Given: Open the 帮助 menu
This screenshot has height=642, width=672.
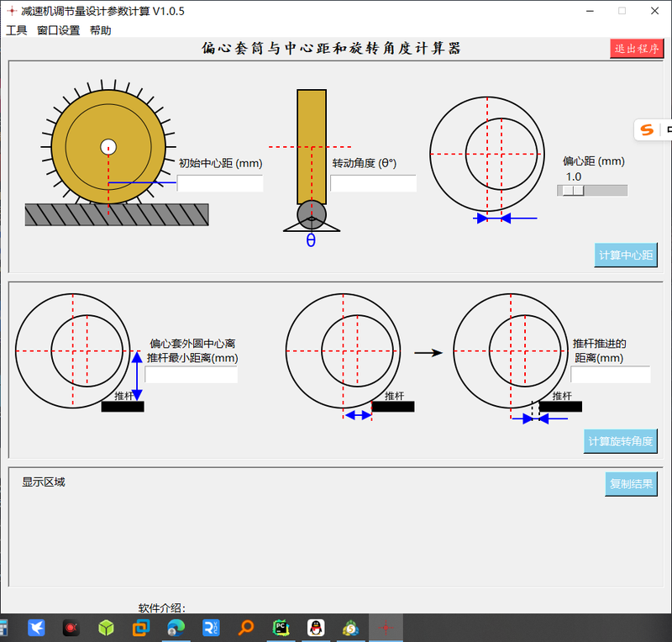Looking at the screenshot, I should [100, 30].
